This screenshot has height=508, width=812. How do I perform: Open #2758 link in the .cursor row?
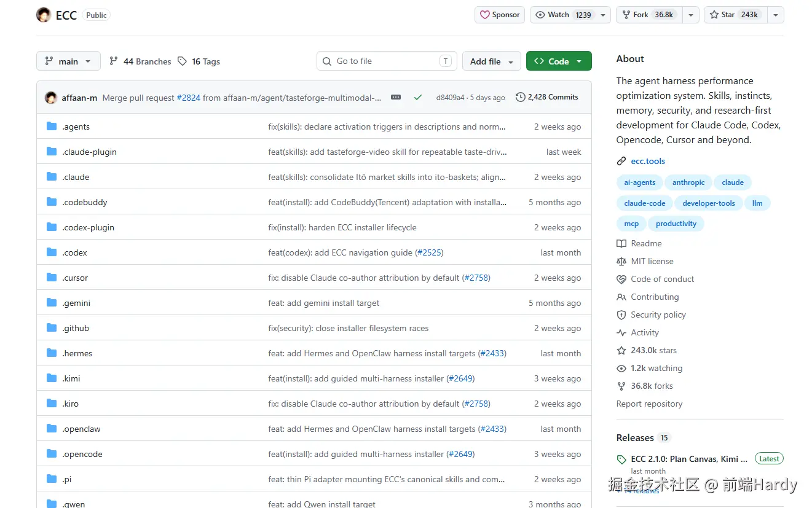click(476, 278)
